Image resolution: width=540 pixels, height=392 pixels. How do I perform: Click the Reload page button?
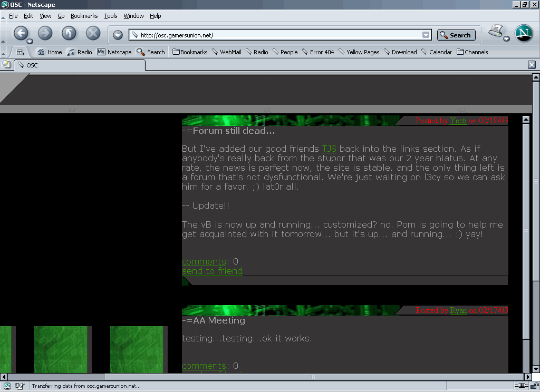69,33
